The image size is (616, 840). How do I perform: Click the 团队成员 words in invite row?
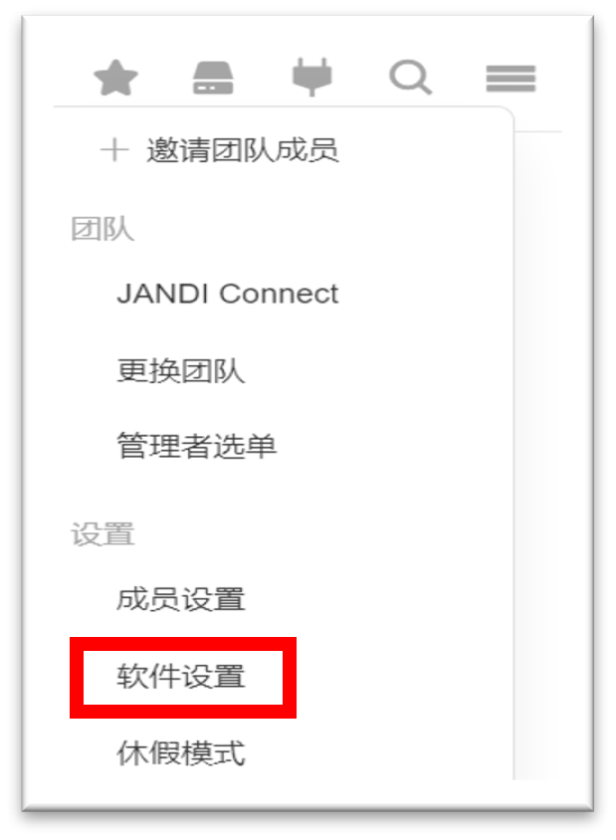275,150
